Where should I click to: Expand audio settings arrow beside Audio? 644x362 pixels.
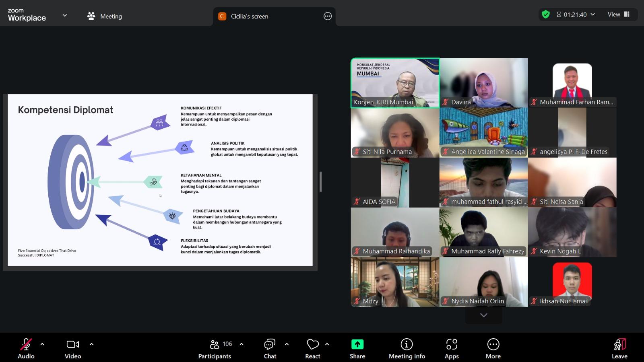pyautogui.click(x=42, y=344)
